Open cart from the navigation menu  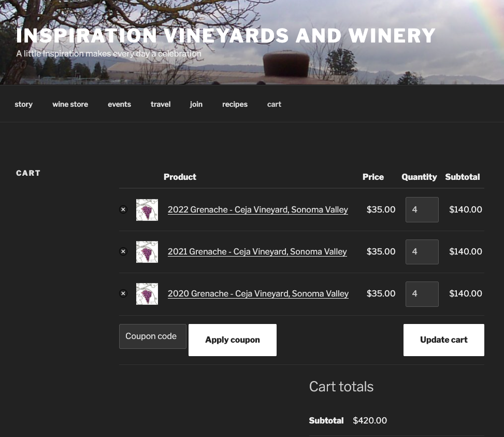[274, 104]
